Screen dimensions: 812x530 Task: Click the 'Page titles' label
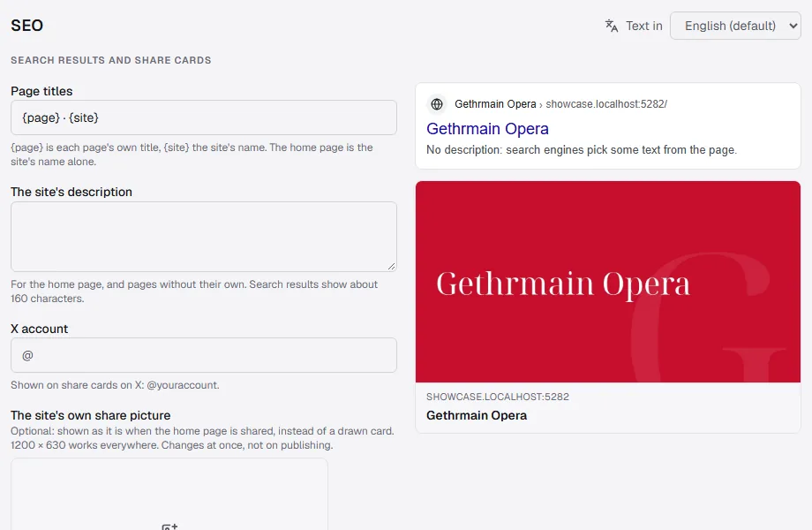tap(41, 91)
